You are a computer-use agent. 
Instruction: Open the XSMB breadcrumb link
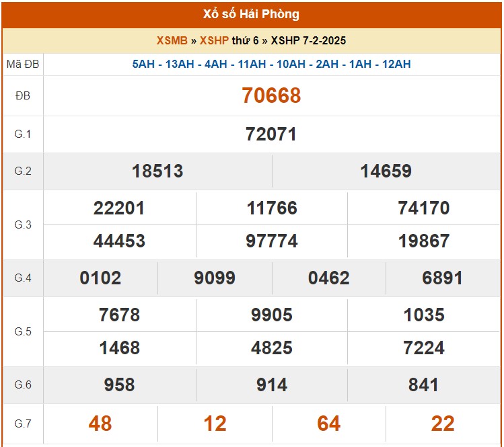[x=172, y=41]
